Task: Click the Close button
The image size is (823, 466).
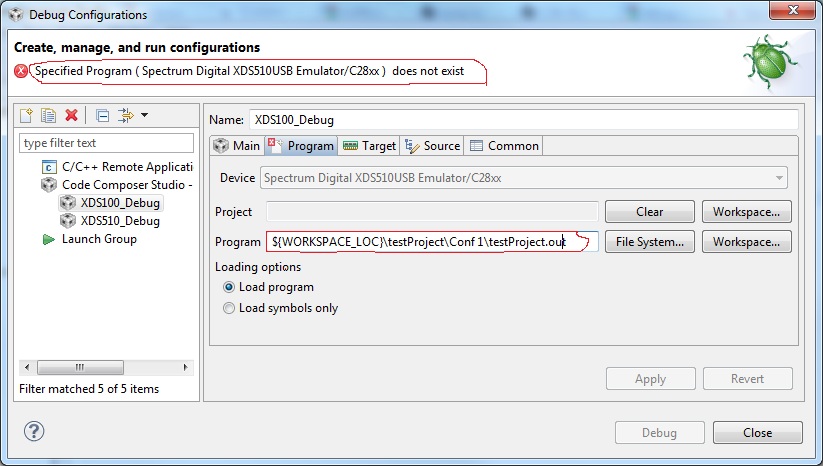Action: pos(757,433)
